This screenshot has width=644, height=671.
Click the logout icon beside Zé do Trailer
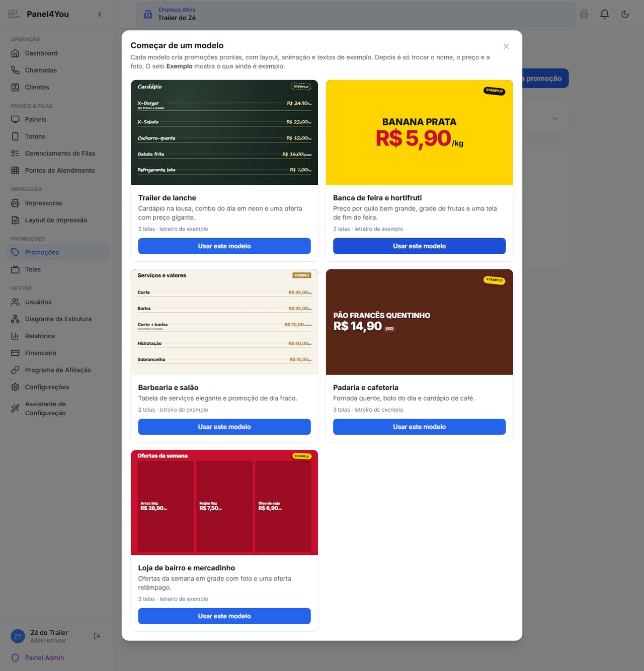pyautogui.click(x=97, y=636)
